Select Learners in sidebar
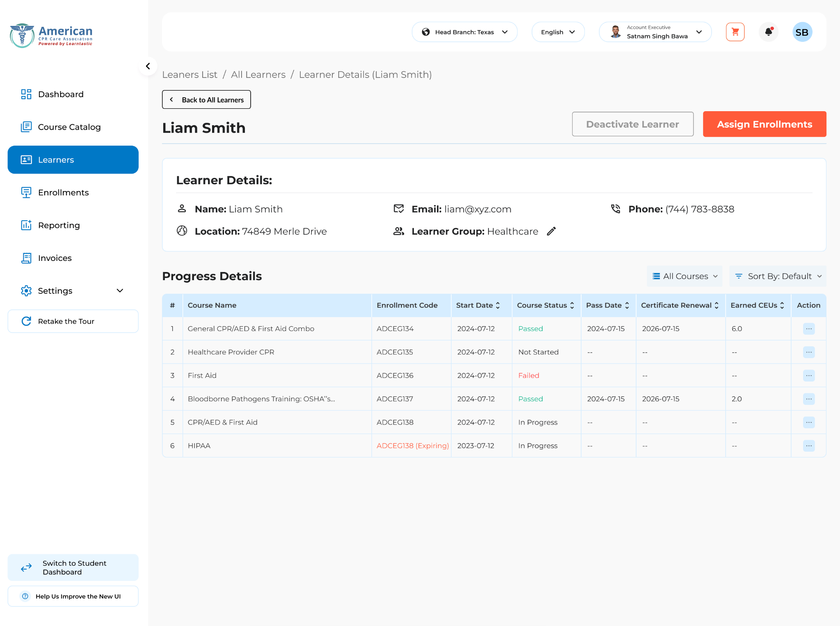Viewport: 840px width, 626px height. point(73,160)
